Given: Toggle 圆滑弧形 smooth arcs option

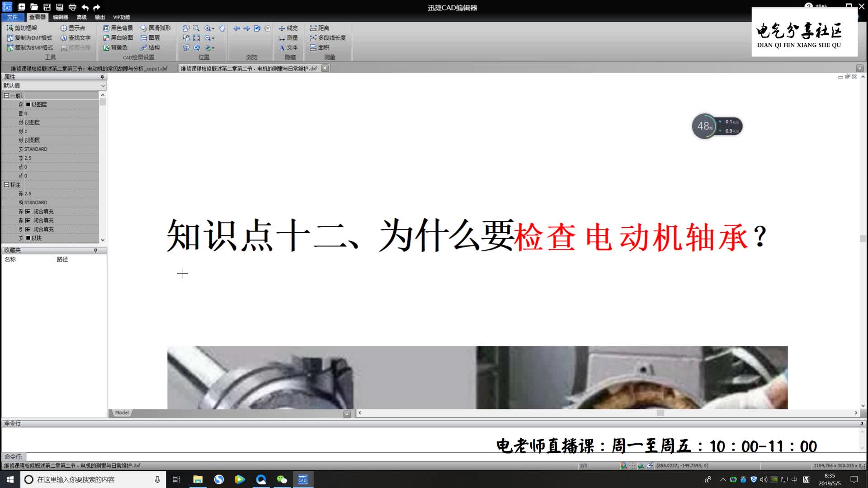Looking at the screenshot, I should [156, 28].
